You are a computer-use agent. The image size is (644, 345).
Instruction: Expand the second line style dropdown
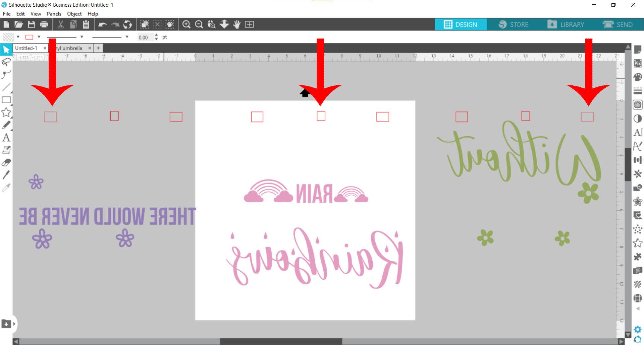point(127,37)
